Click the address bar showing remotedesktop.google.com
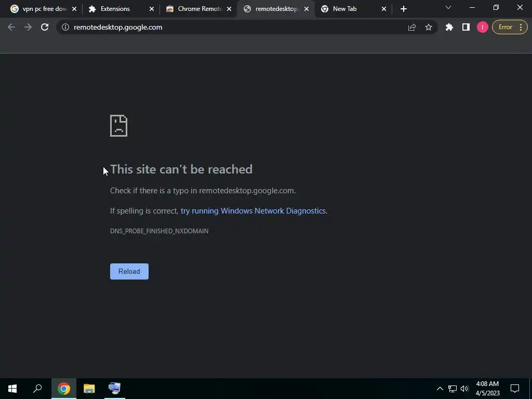This screenshot has height=399, width=532. pyautogui.click(x=234, y=27)
